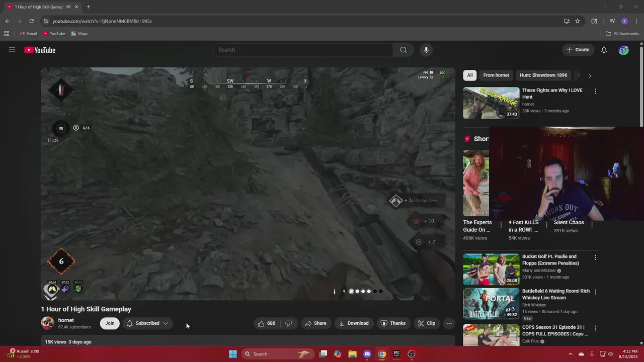Open These Fights are Why I LOVE Hunt thumbnail
This screenshot has height=362, width=644.
[x=491, y=103]
